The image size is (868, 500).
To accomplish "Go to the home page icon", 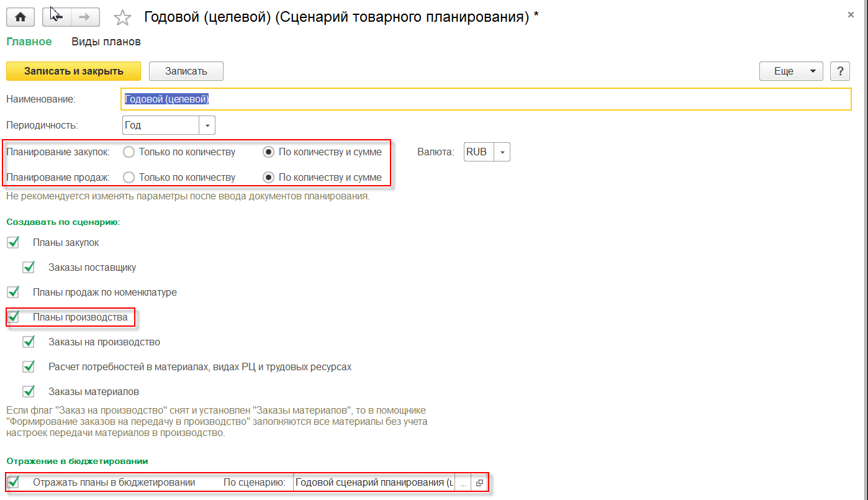I will tap(20, 17).
